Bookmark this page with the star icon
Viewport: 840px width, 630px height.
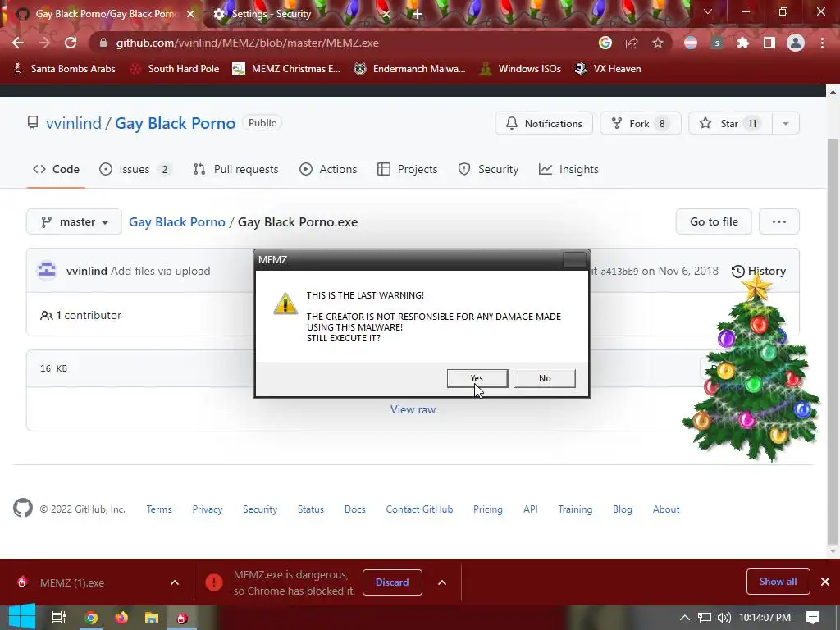click(658, 43)
